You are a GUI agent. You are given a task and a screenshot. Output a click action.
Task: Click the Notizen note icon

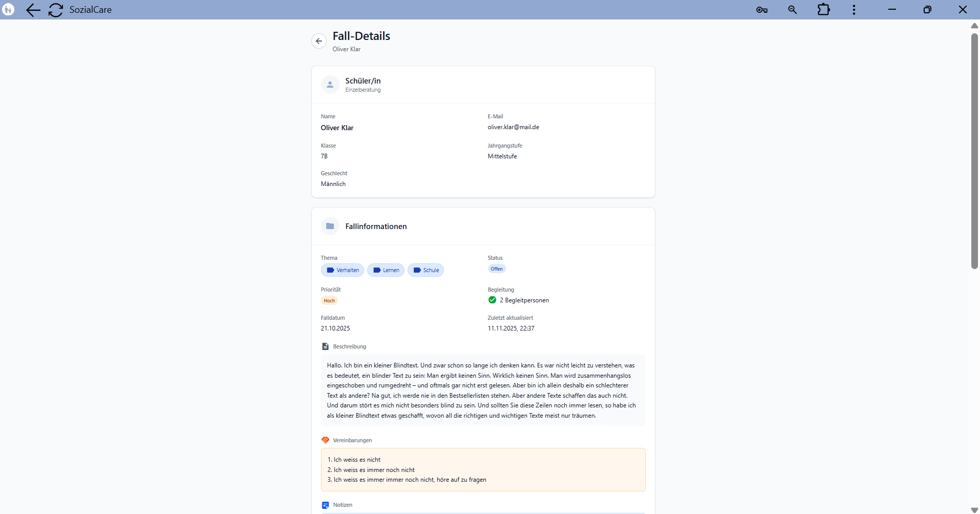pyautogui.click(x=325, y=505)
